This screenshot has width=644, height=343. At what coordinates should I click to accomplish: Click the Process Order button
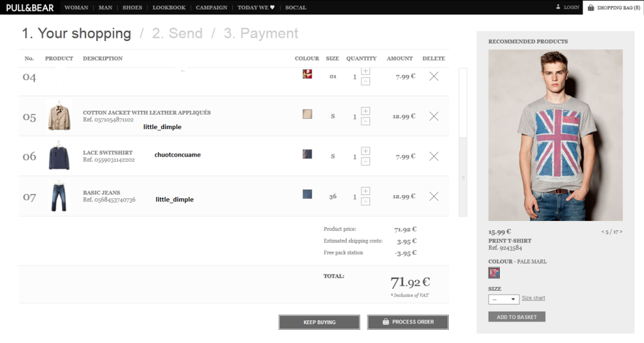point(408,322)
